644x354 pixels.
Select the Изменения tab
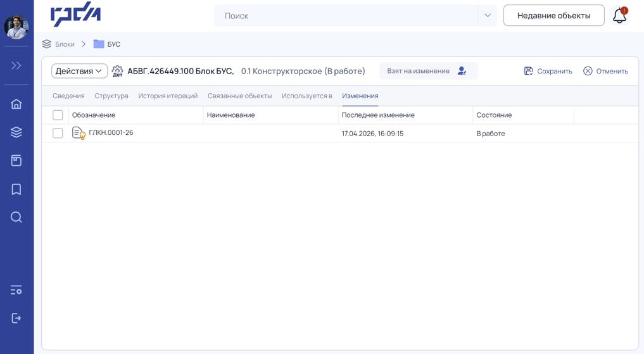click(360, 96)
